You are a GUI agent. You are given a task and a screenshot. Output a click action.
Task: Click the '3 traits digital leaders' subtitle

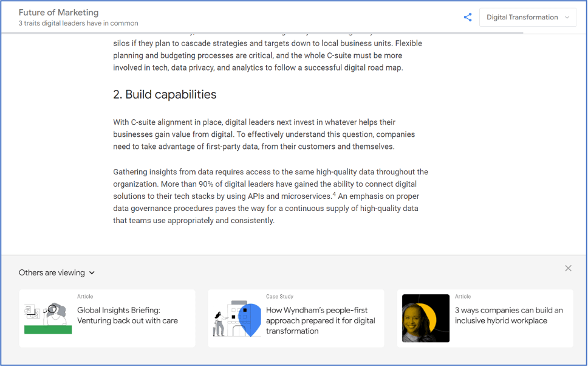coord(78,23)
